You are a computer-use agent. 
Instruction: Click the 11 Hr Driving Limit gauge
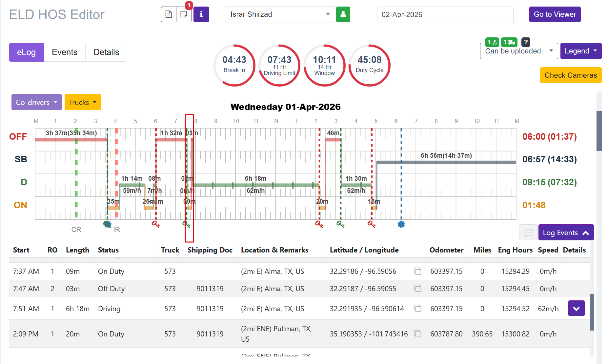279,66
